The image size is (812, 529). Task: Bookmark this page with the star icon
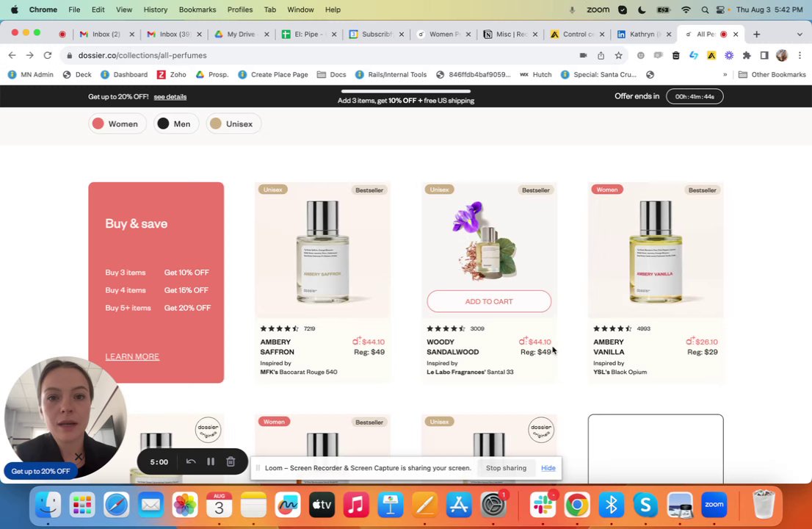[618, 55]
